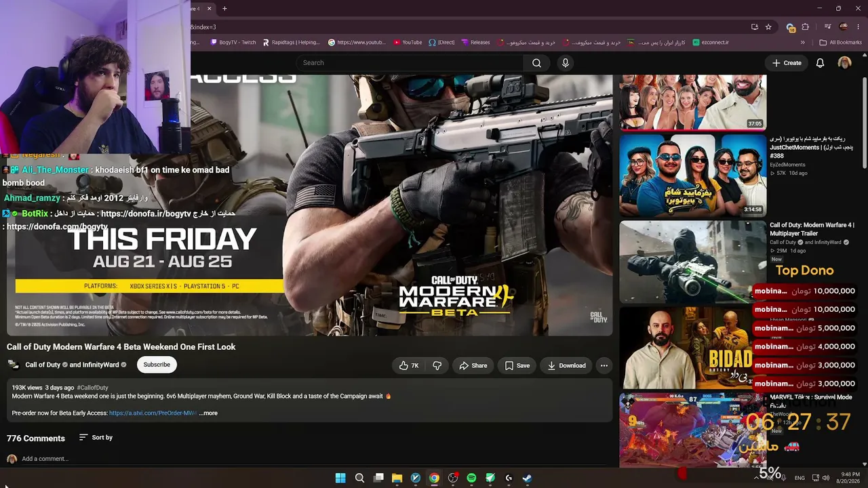Open the YouTube account avatar menu
868x488 pixels.
tap(844, 63)
